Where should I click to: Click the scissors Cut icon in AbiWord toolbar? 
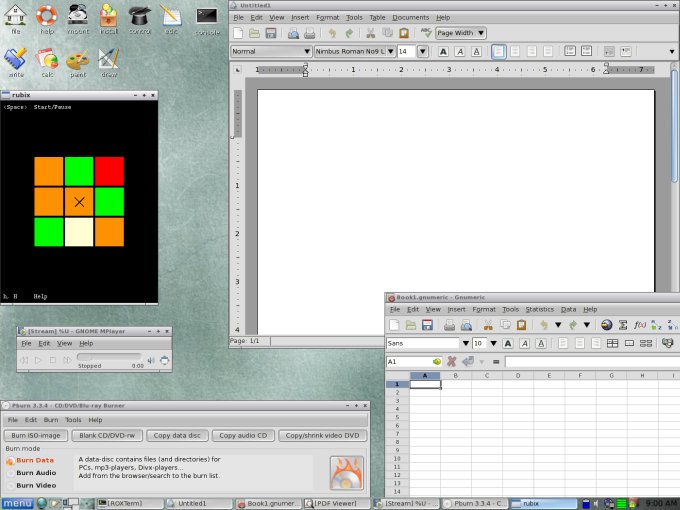click(x=371, y=33)
